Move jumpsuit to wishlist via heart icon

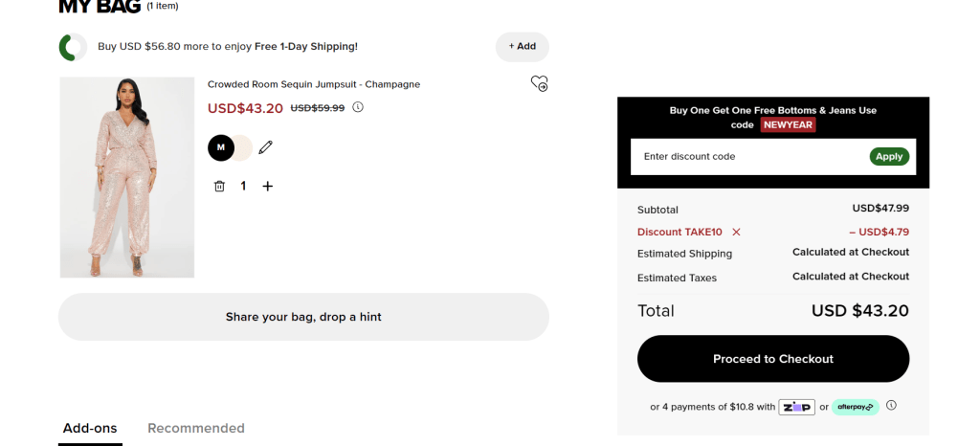click(x=539, y=83)
